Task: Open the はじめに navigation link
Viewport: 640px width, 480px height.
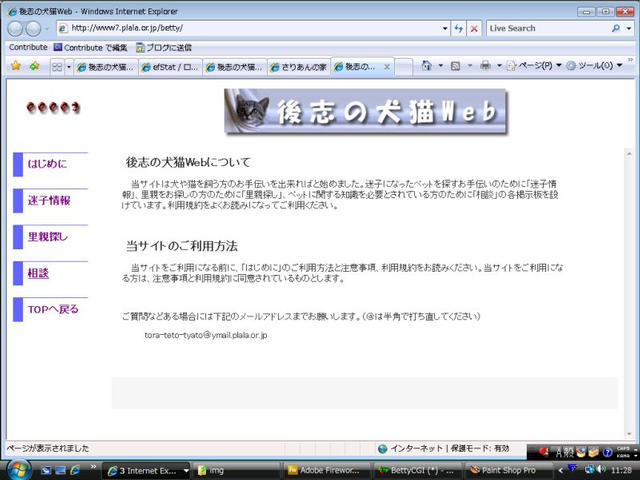Action: 48,163
